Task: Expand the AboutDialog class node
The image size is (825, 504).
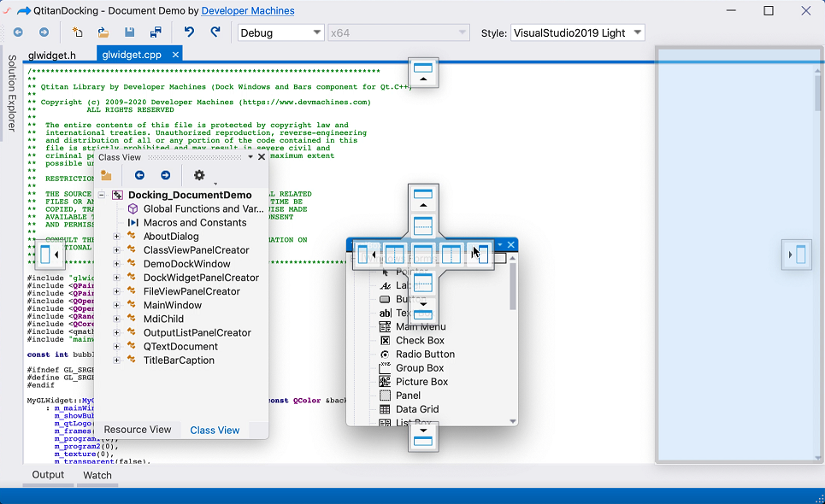Action: (117, 237)
